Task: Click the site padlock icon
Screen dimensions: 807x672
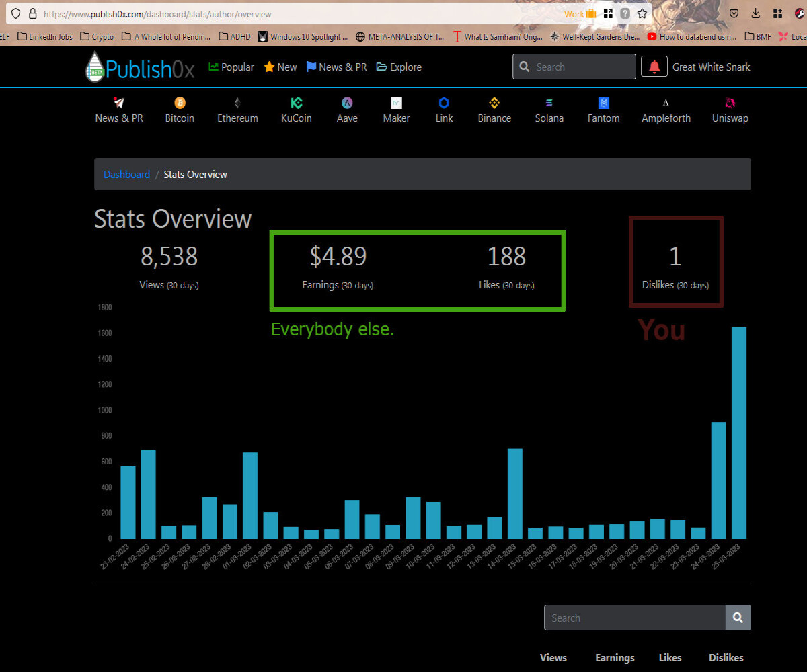Action: click(x=32, y=13)
